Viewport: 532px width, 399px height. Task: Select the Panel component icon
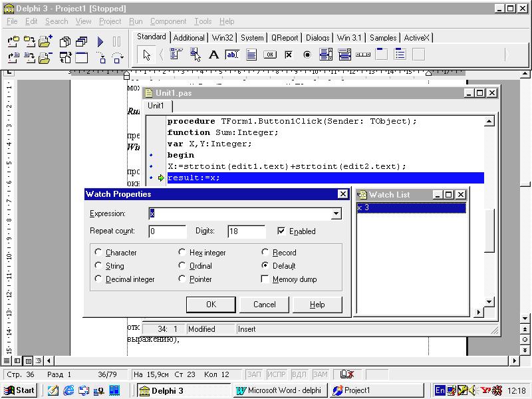pyautogui.click(x=419, y=55)
